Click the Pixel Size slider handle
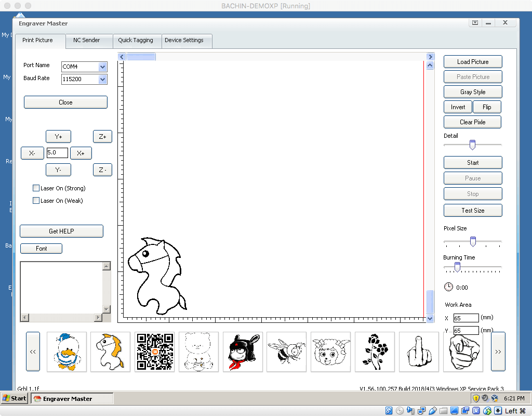532x416 pixels. click(473, 241)
